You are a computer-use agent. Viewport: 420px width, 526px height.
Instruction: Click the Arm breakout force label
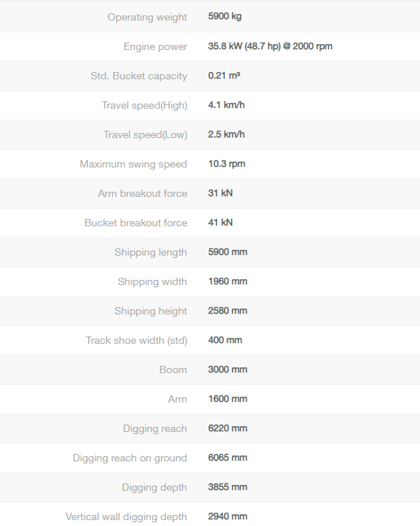(142, 193)
